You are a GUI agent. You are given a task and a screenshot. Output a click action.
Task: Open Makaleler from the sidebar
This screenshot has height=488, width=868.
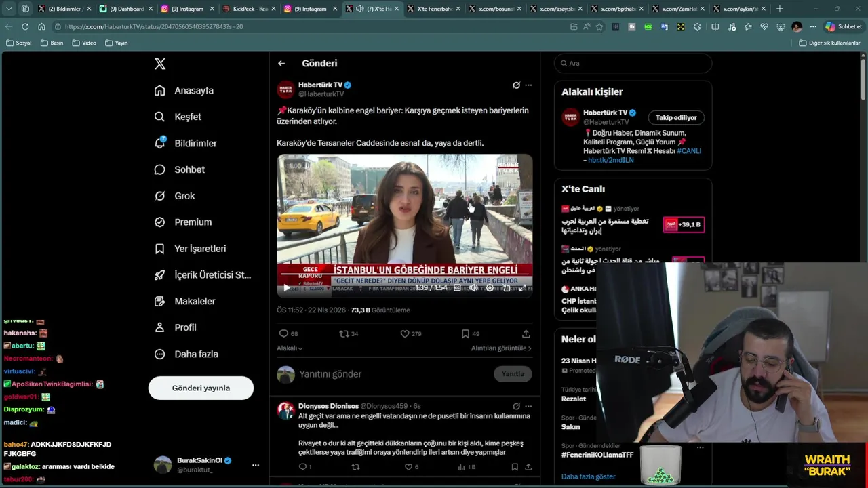(185, 301)
